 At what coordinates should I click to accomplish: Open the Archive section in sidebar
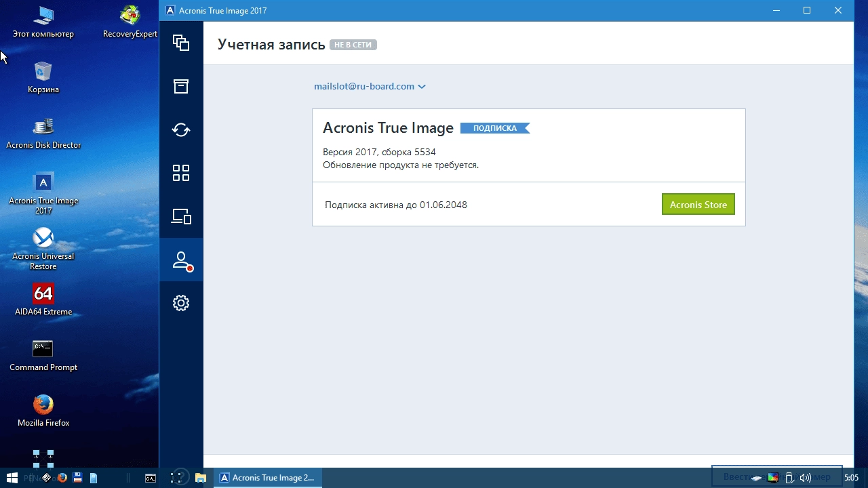[x=181, y=86]
